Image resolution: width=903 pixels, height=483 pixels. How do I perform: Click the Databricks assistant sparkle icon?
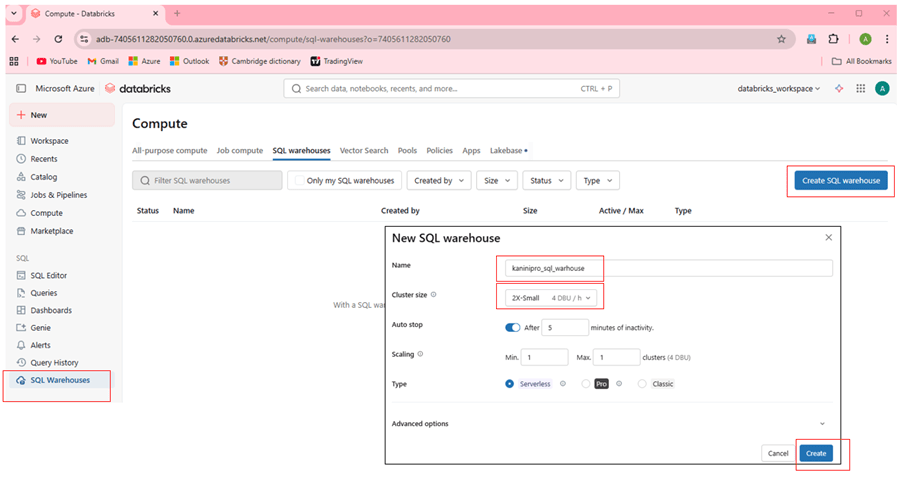pyautogui.click(x=839, y=88)
